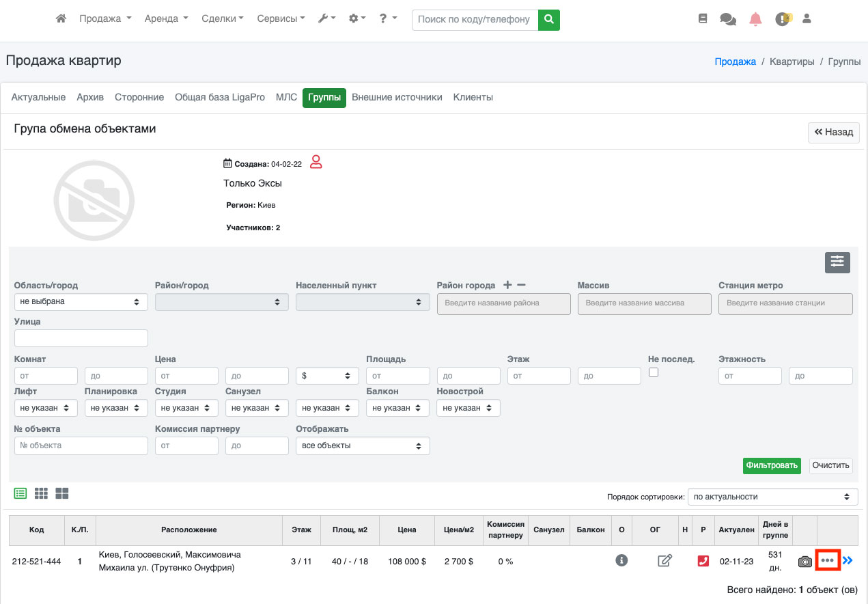This screenshot has height=604, width=868.
Task: Click the Улица input field
Action: point(81,338)
